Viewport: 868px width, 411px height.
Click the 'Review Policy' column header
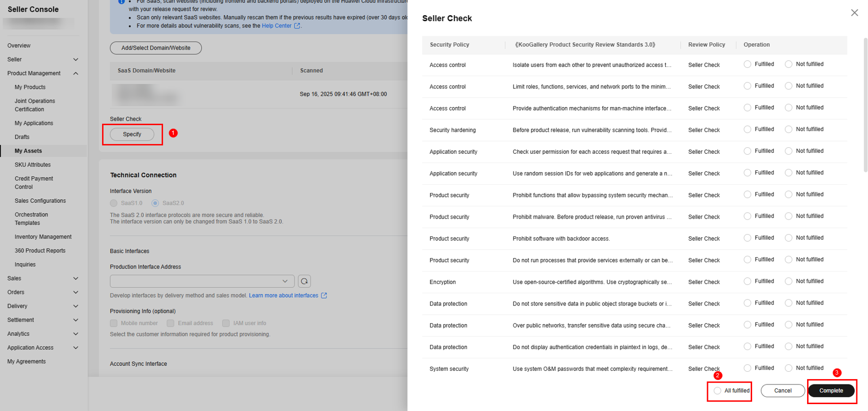coord(706,45)
